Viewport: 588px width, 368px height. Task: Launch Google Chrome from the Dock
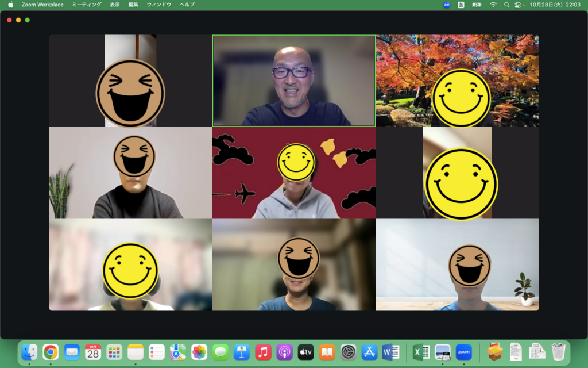[51, 352]
